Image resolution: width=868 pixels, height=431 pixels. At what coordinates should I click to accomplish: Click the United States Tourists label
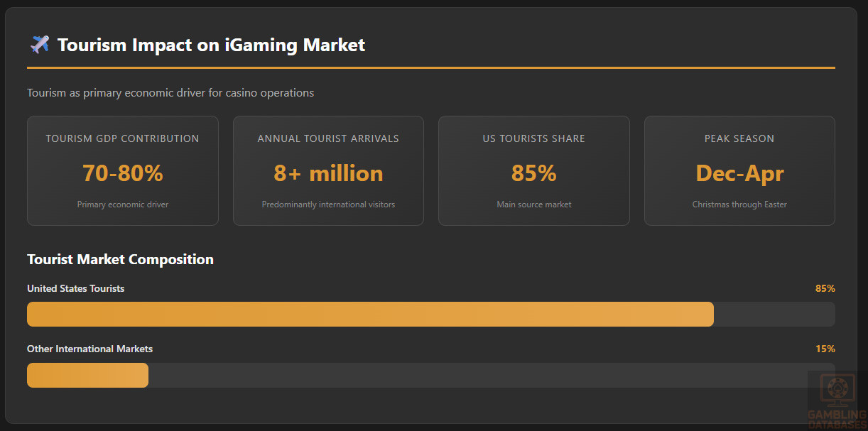point(76,288)
